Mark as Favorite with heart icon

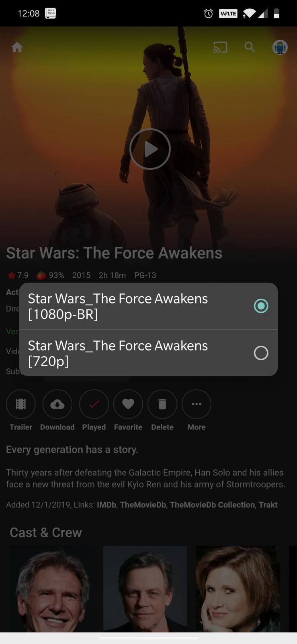point(128,404)
